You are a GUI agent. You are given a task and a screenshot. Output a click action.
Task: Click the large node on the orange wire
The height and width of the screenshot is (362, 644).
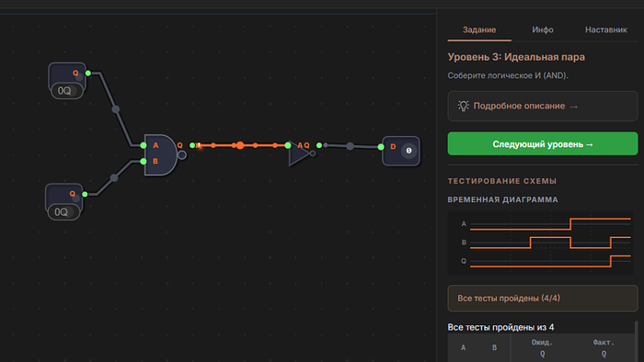(x=240, y=145)
